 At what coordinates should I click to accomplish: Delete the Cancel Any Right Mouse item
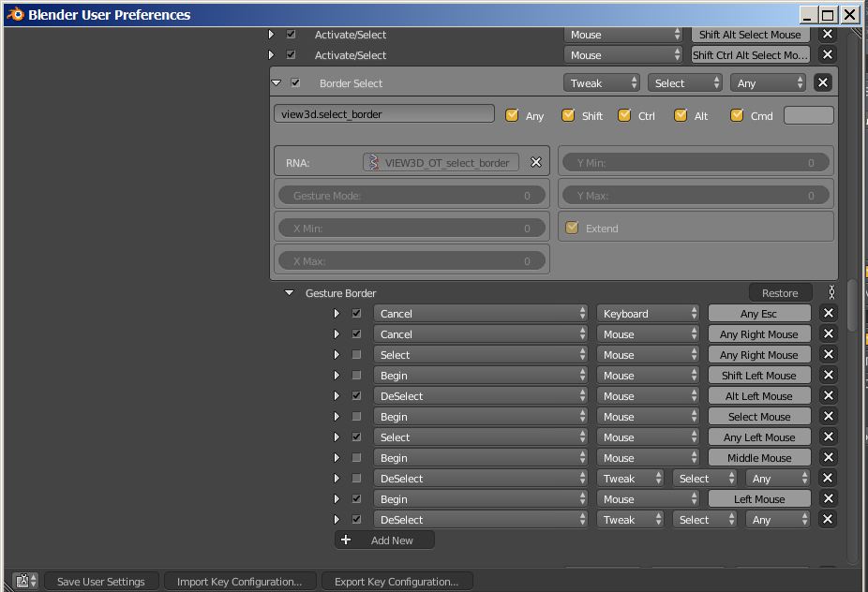tap(828, 334)
